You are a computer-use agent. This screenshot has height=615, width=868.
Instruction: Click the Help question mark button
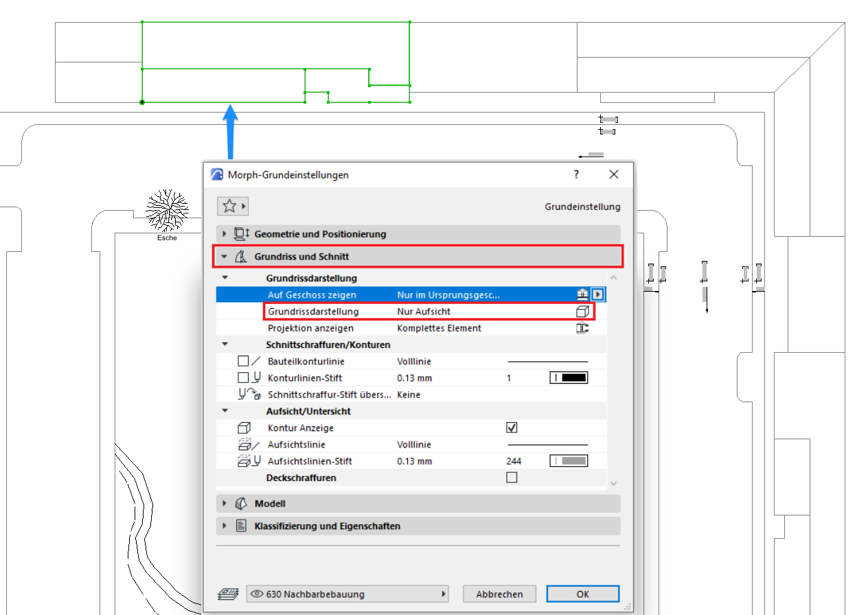[x=576, y=174]
